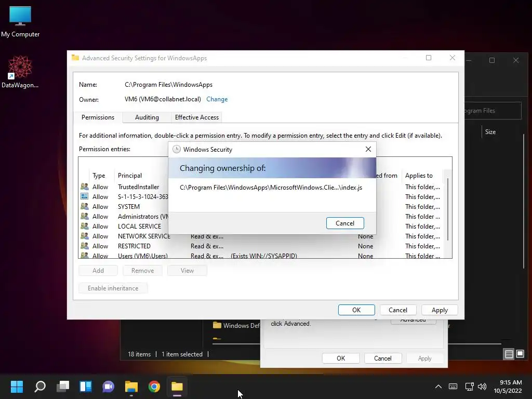This screenshot has height=399, width=532.
Task: Click the SYSTEM entry user icon
Action: click(x=85, y=206)
